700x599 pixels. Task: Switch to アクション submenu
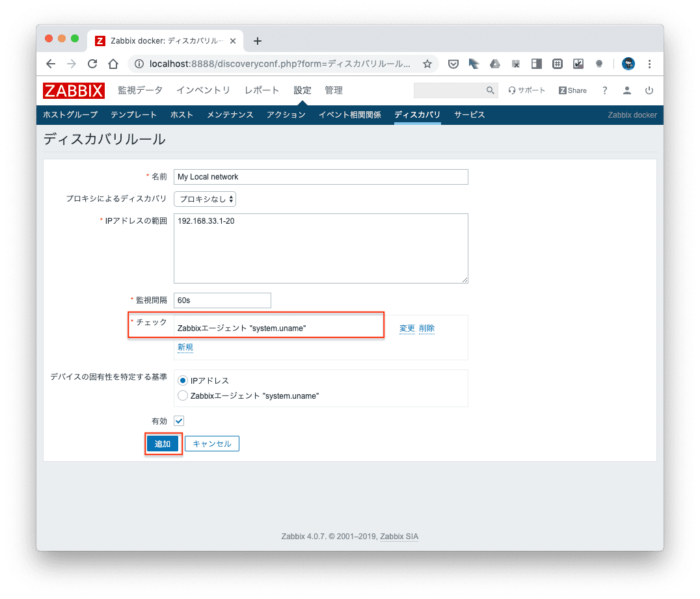(286, 114)
